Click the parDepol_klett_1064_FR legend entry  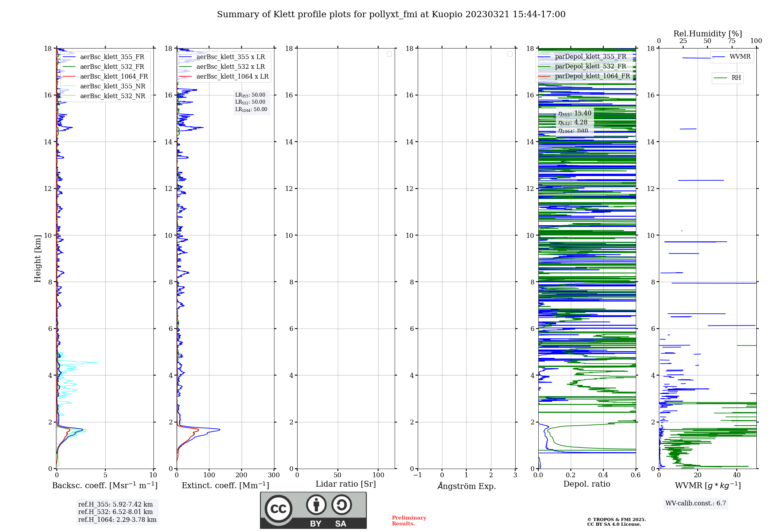(584, 76)
